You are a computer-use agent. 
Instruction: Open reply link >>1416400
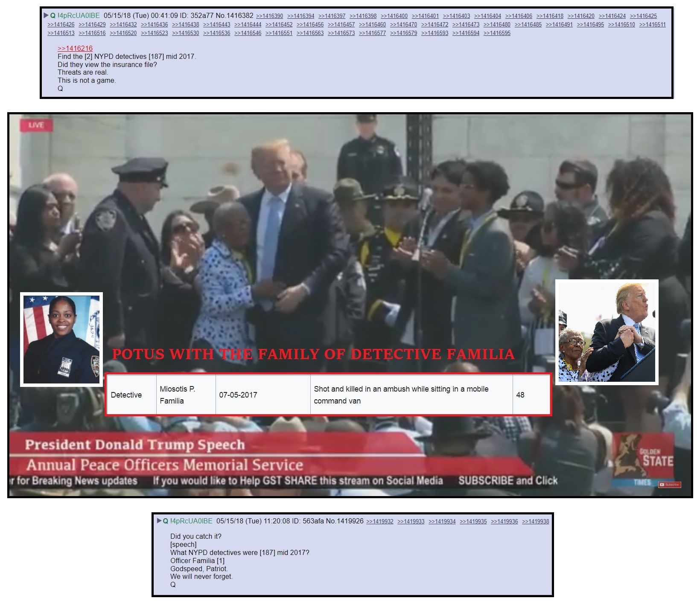click(394, 16)
